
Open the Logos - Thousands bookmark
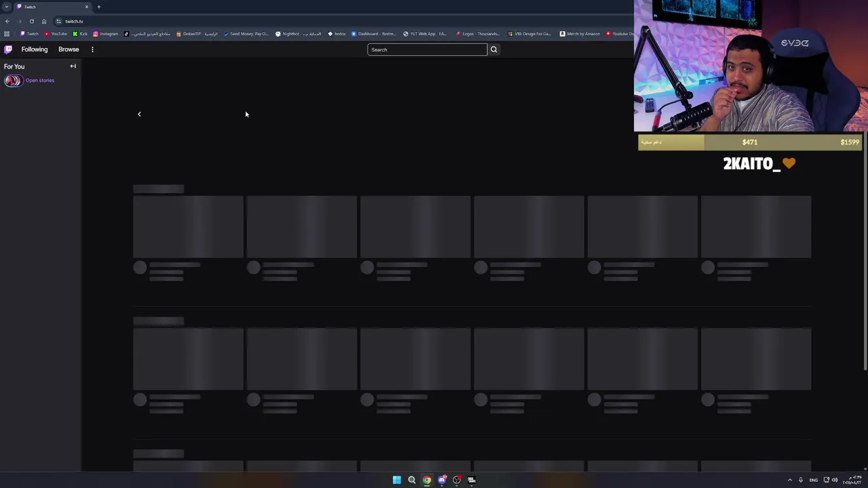(478, 34)
